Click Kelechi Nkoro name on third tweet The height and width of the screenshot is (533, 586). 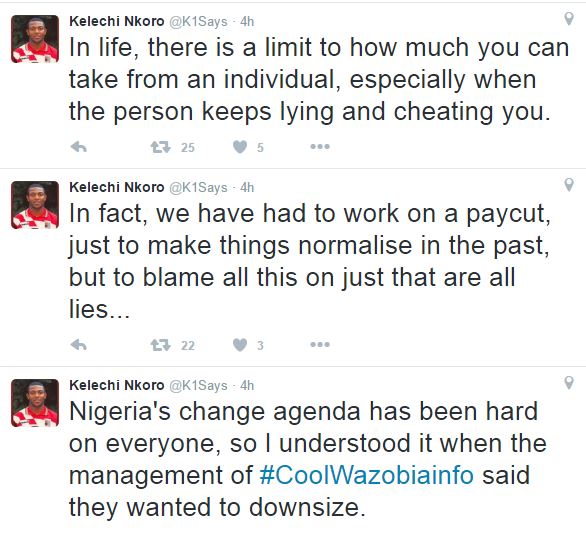[x=117, y=385]
